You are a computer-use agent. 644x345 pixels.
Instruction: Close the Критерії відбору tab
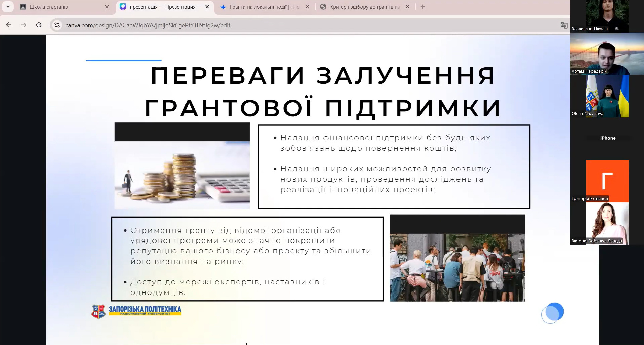point(407,7)
